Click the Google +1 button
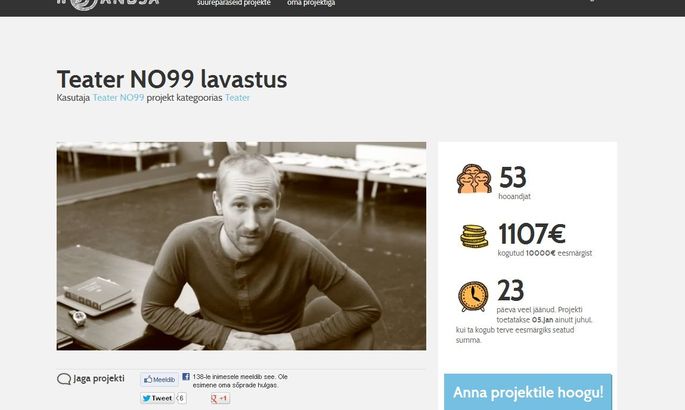685x410 pixels. click(x=220, y=398)
